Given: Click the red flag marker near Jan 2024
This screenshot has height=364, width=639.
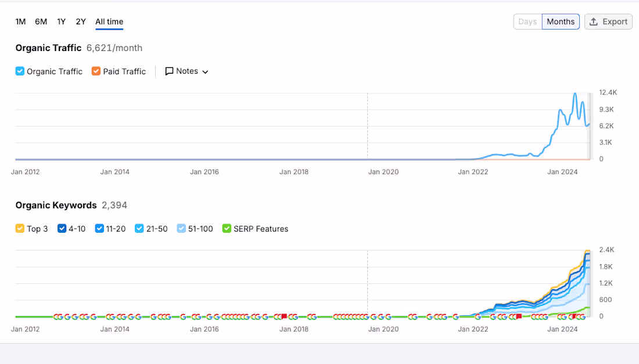Looking at the screenshot, I should 575,316.
